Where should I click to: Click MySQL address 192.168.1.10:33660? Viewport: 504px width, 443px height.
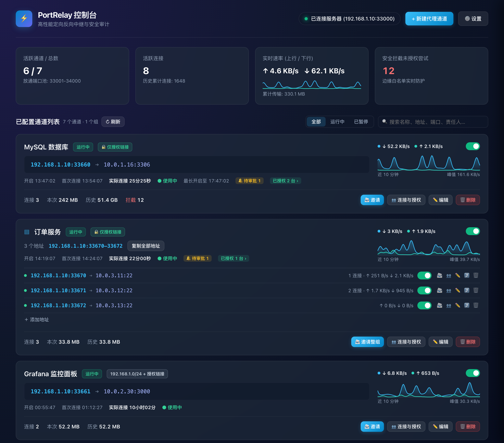(60, 165)
